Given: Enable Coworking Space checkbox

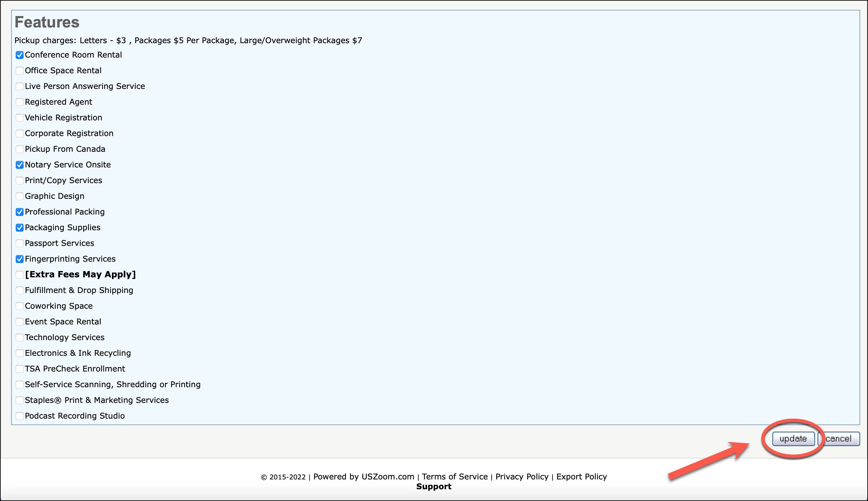Looking at the screenshot, I should point(20,306).
